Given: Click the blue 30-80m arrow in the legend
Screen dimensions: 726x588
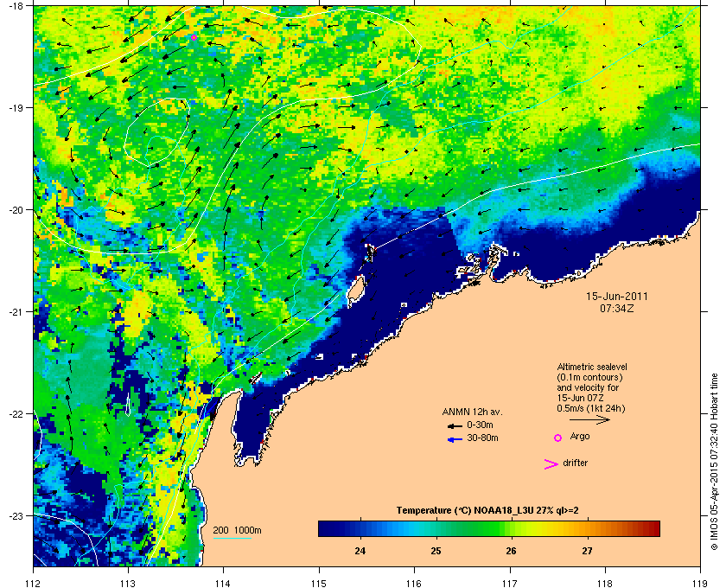Looking at the screenshot, I should point(455,439).
